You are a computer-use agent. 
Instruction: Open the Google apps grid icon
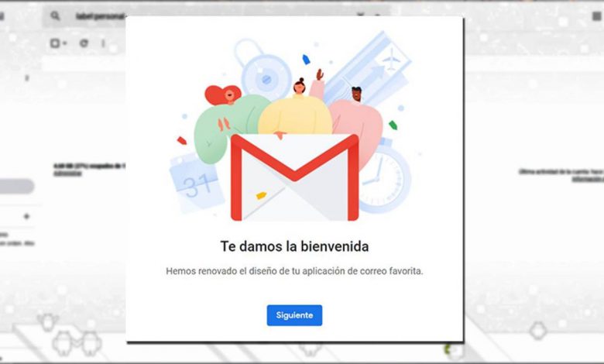pos(597,16)
